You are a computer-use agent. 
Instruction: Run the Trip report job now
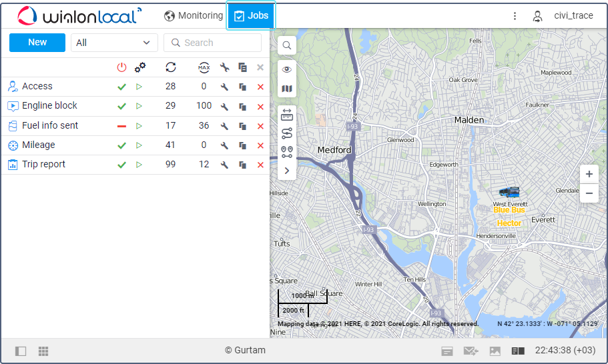click(139, 165)
